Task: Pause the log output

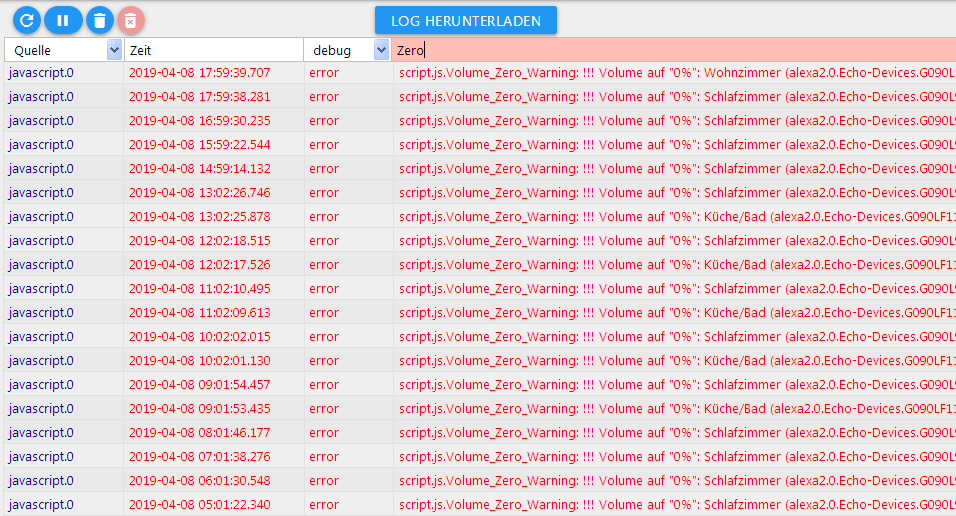Action: pyautogui.click(x=63, y=20)
